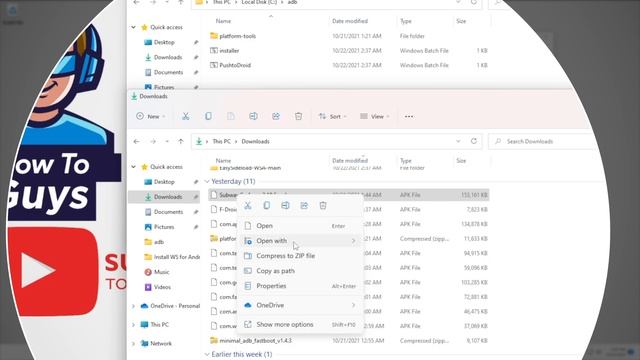
Task: Choose Open in context menu
Action: pos(300,226)
